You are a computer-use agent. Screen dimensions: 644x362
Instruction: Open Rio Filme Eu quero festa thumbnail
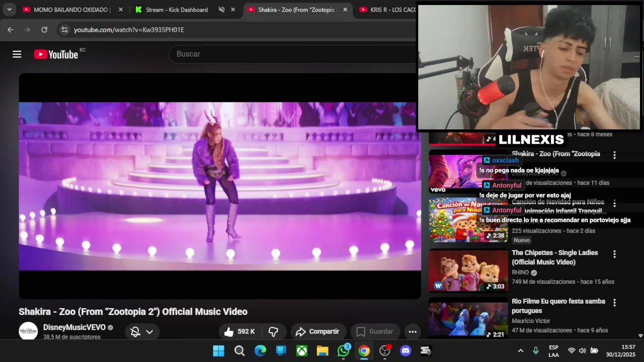[468, 318]
